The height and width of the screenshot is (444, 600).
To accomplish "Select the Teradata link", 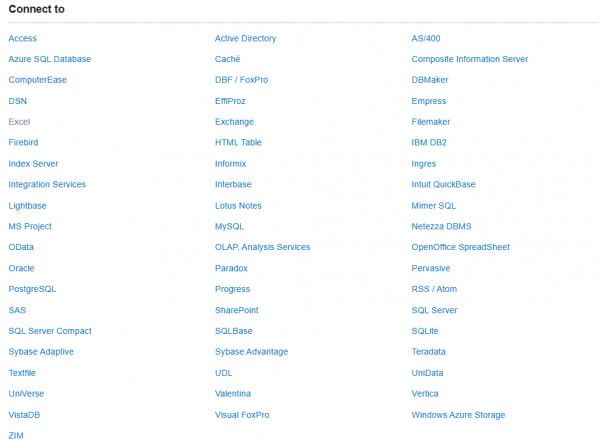I will [x=428, y=351].
